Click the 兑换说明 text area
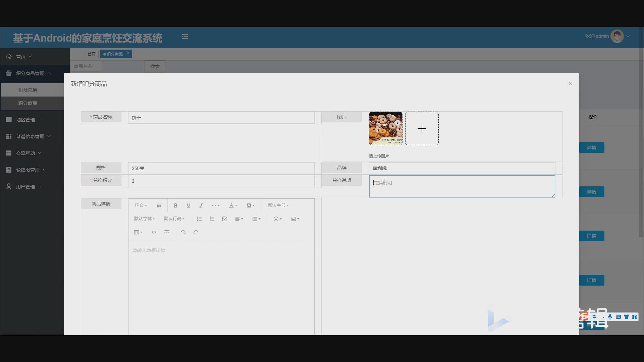Viewport: 644px width, 362px height. [x=462, y=186]
